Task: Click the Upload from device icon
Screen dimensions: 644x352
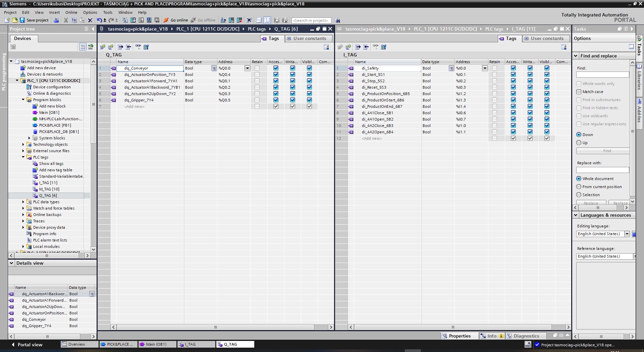Action: click(141, 20)
